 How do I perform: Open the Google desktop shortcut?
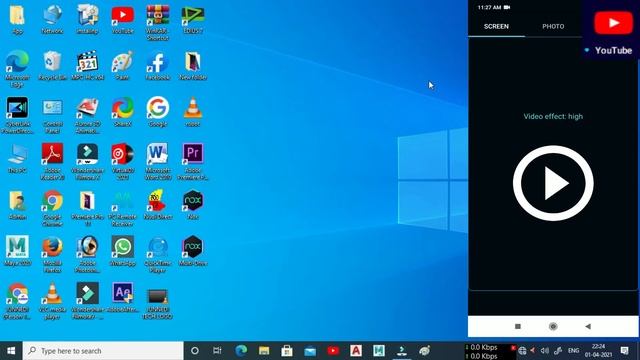pyautogui.click(x=158, y=112)
